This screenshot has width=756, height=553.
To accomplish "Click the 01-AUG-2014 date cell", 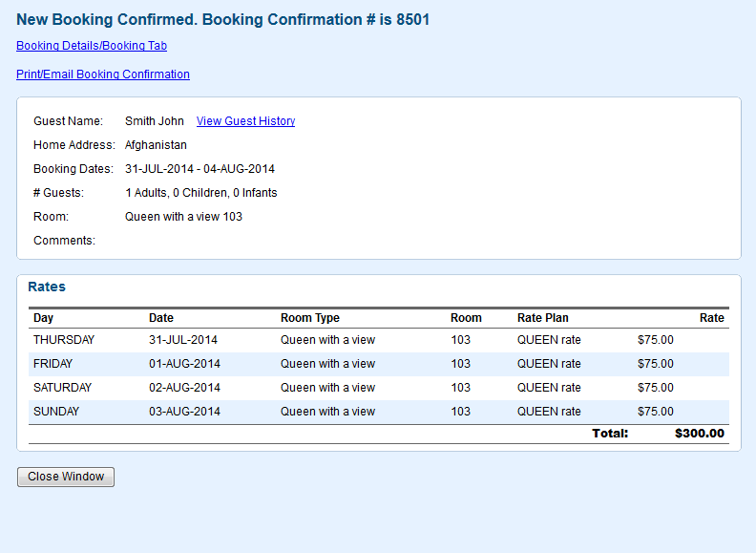I will (184, 364).
